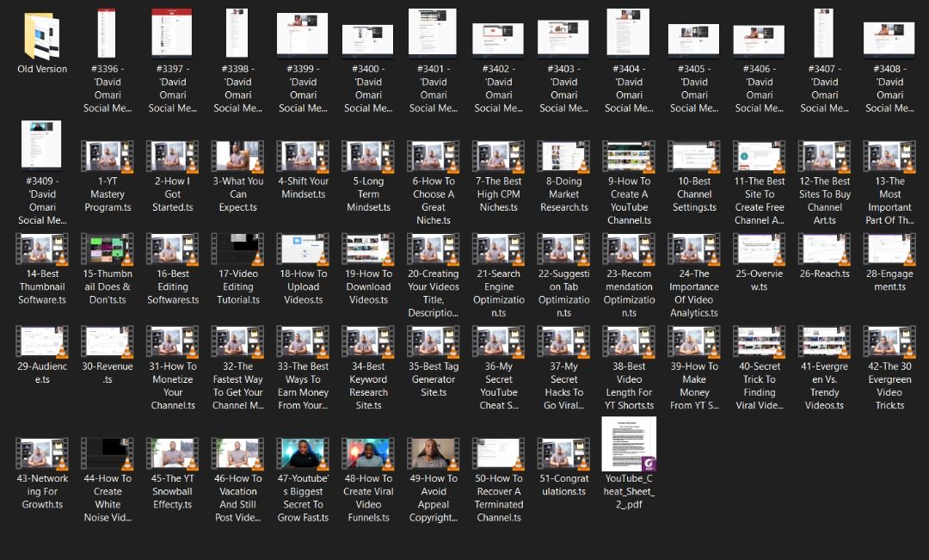Screen dimensions: 929x560
Task: Click the 1-YT Mastery Program.ts video icon
Action: [108, 157]
